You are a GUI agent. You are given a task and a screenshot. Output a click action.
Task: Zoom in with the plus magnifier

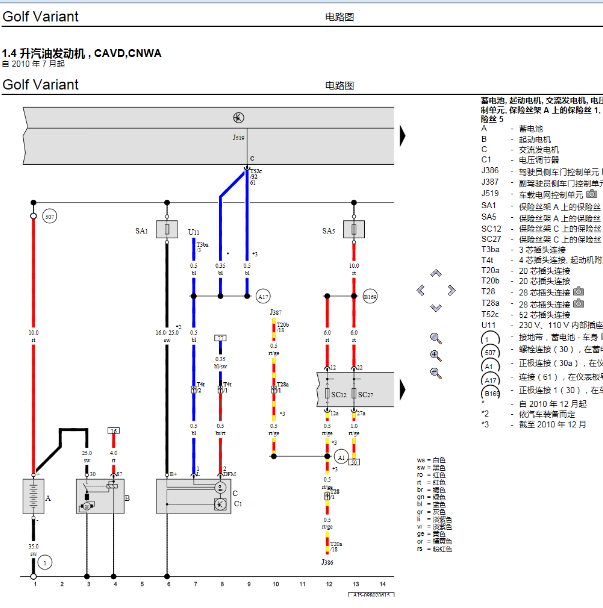click(x=436, y=356)
